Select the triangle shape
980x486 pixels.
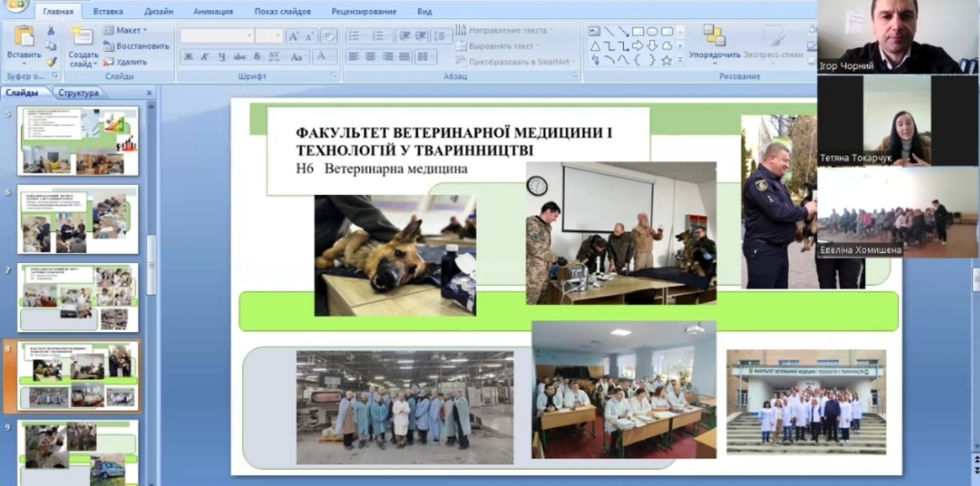coord(595,46)
